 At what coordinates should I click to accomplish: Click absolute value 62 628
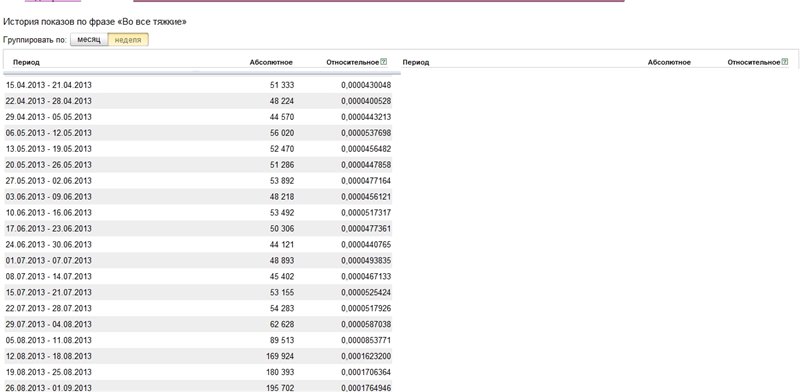(x=282, y=324)
